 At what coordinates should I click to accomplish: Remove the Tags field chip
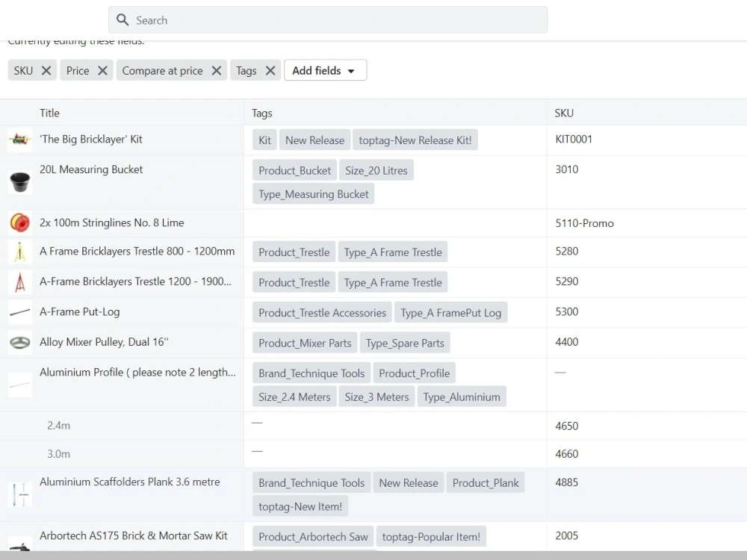(270, 70)
